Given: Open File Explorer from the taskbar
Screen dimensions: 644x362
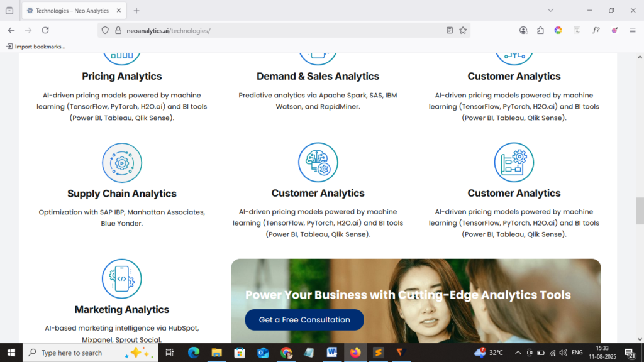Looking at the screenshot, I should (216, 353).
